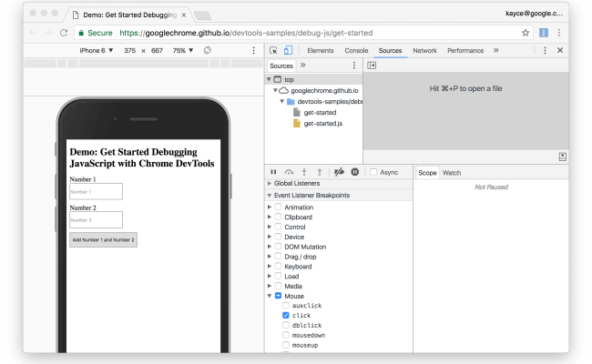This screenshot has width=592, height=364.
Task: Click the step into icon
Action: pos(304,172)
